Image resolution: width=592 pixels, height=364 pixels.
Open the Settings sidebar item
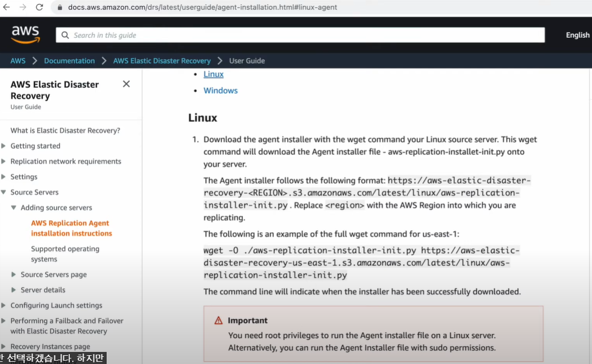(24, 177)
